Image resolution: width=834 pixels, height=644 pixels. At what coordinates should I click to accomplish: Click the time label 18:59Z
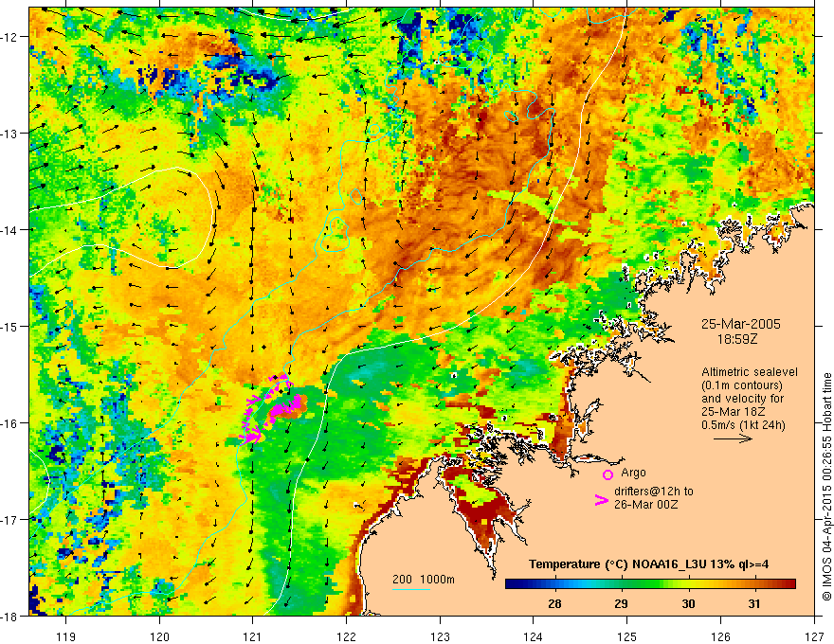tap(736, 339)
